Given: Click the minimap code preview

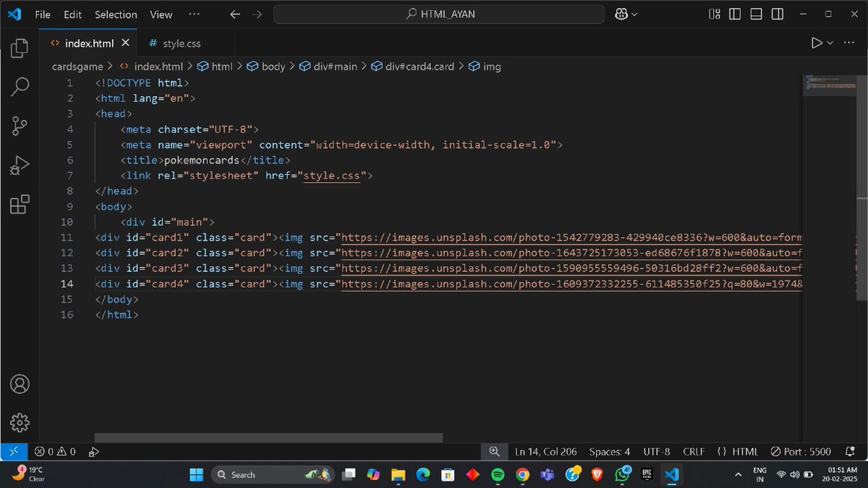Looking at the screenshot, I should 830,84.
